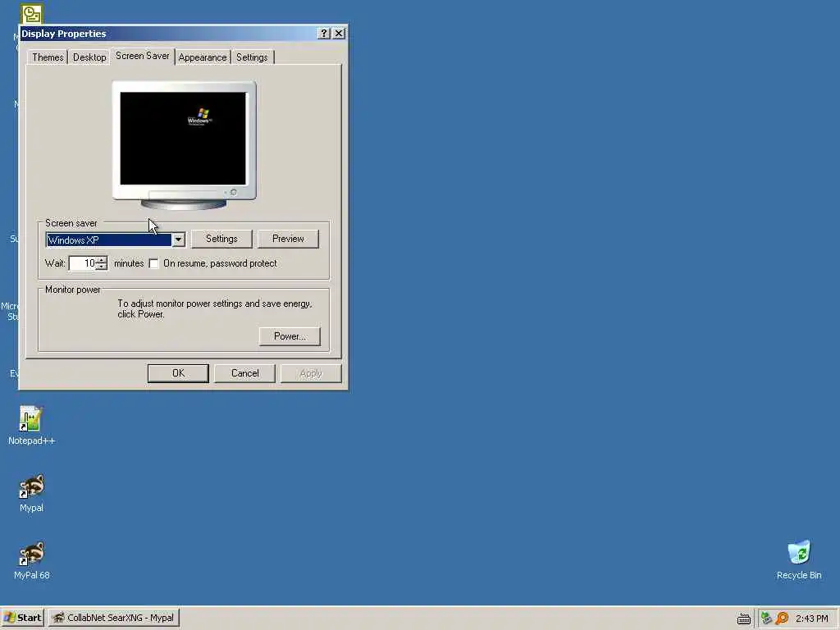Open the Notepad++ desktop shortcut
Viewport: 840px width, 630px height.
31,426
